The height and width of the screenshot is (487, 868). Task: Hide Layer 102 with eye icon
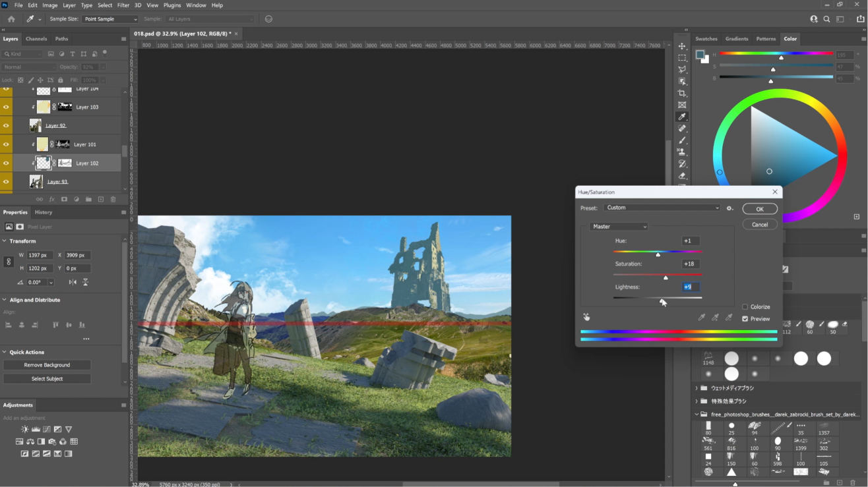click(6, 163)
